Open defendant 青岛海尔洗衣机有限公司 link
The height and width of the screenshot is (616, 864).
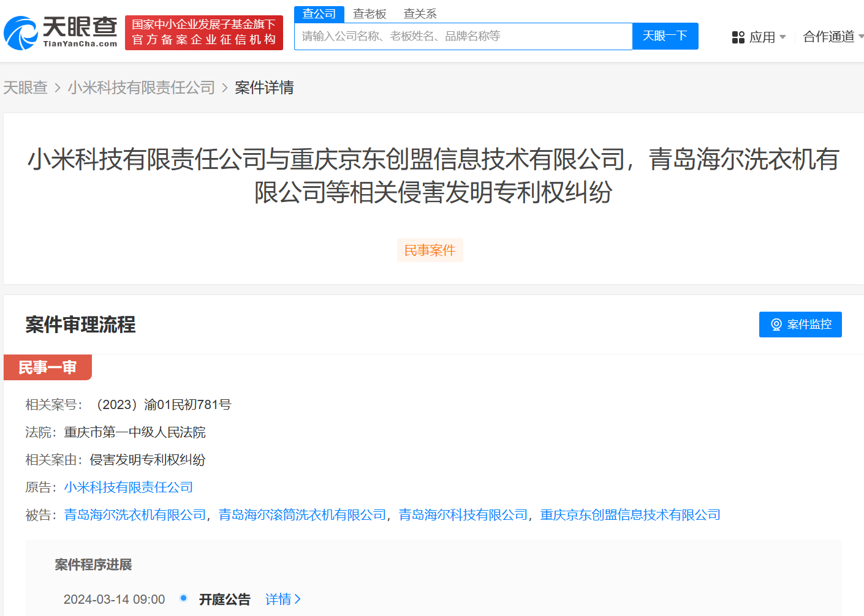click(x=135, y=515)
